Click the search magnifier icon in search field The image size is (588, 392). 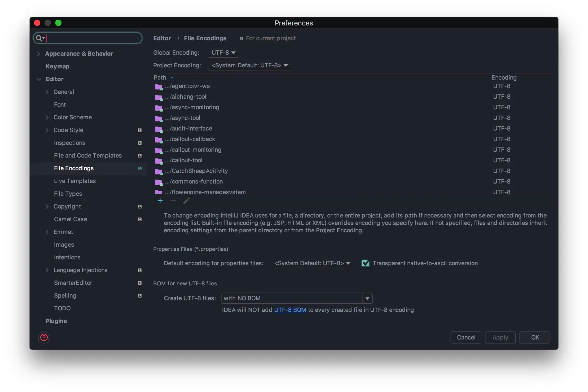tap(39, 38)
